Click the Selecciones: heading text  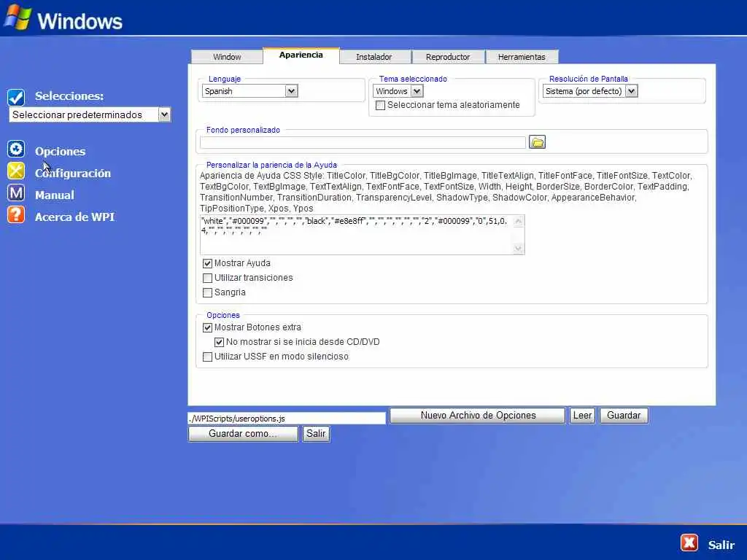click(69, 96)
